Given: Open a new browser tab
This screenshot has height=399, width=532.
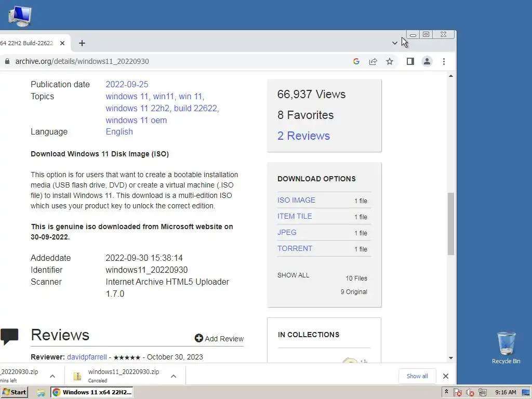Looking at the screenshot, I should coord(82,43).
